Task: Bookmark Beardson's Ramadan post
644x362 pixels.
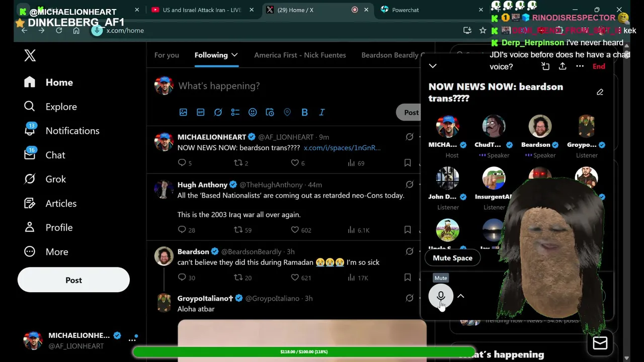Action: (x=408, y=278)
